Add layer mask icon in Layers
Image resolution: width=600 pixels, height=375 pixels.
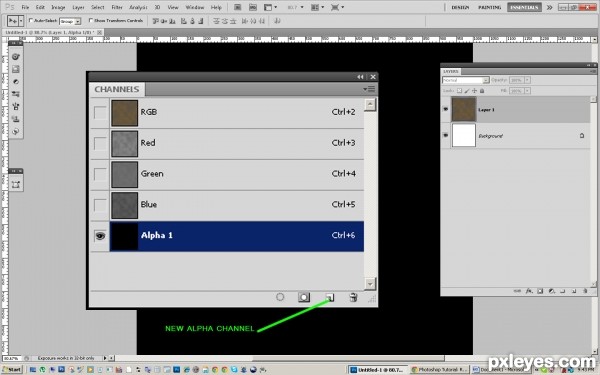[540, 291]
